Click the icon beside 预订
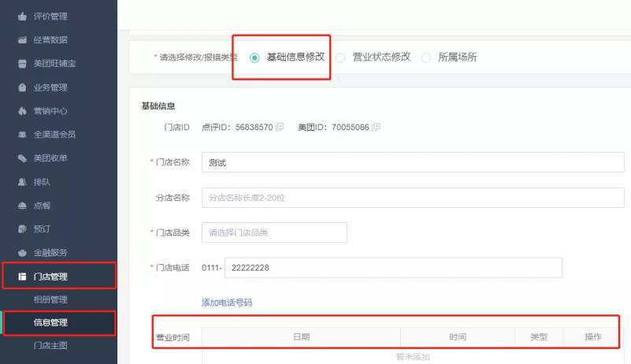Viewport: 631px width, 364px height. pyautogui.click(x=22, y=229)
